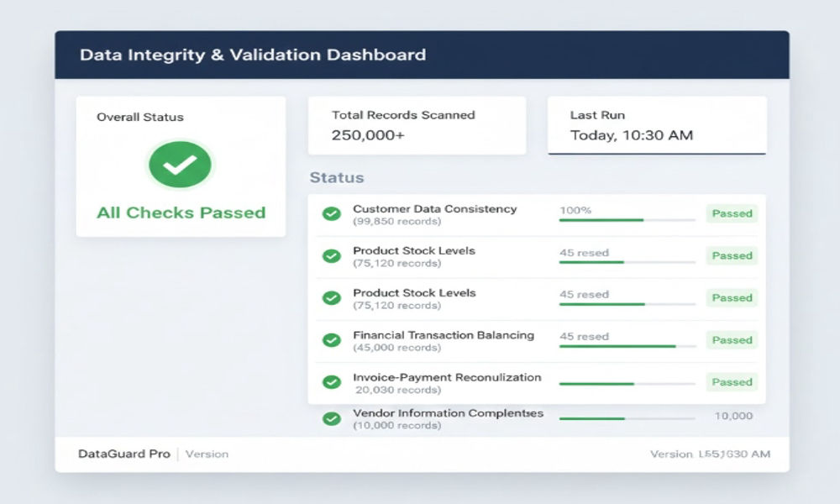Click the Vendor Information Complentses check icon

tap(330, 417)
